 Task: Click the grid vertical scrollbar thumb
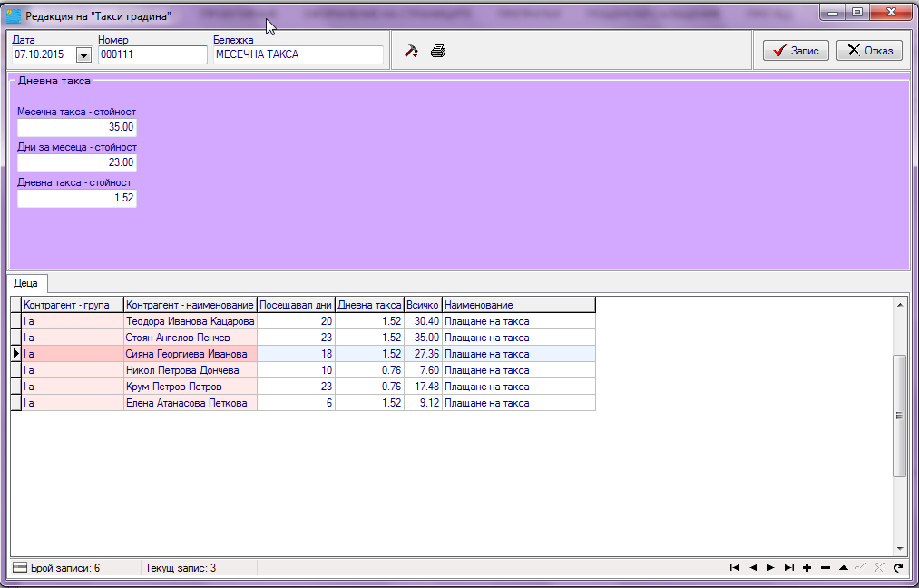pyautogui.click(x=900, y=416)
